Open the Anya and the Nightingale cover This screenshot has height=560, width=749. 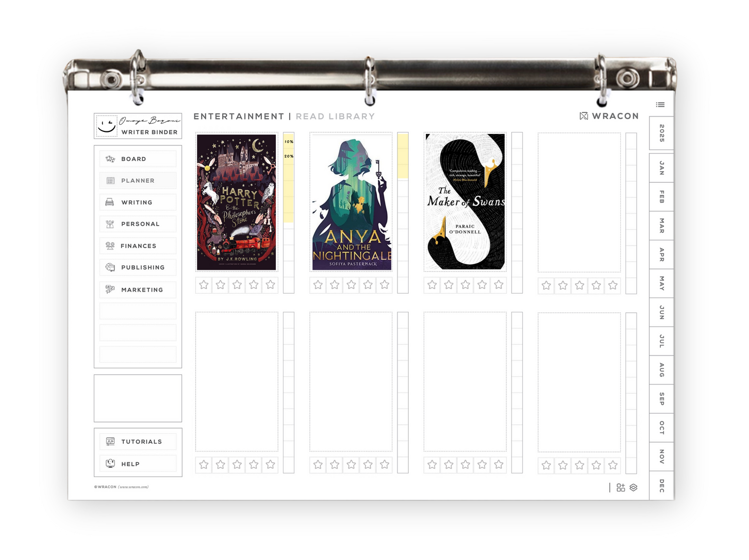coord(351,202)
